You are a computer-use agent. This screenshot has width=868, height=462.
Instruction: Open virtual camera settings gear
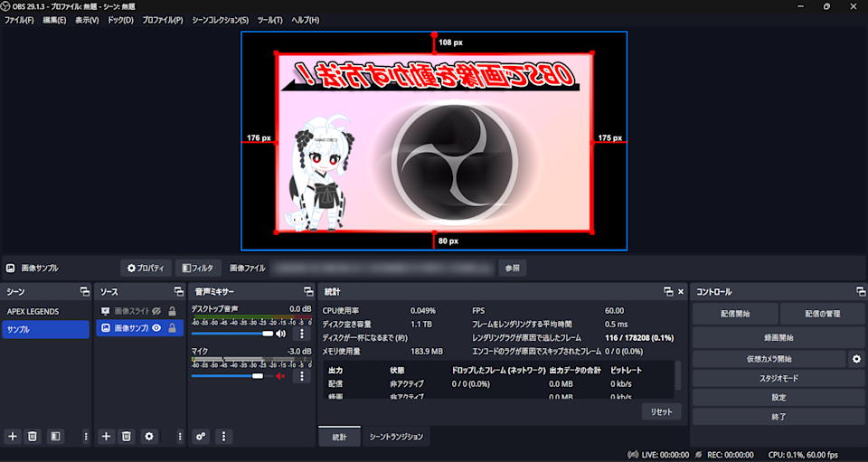pyautogui.click(x=856, y=359)
